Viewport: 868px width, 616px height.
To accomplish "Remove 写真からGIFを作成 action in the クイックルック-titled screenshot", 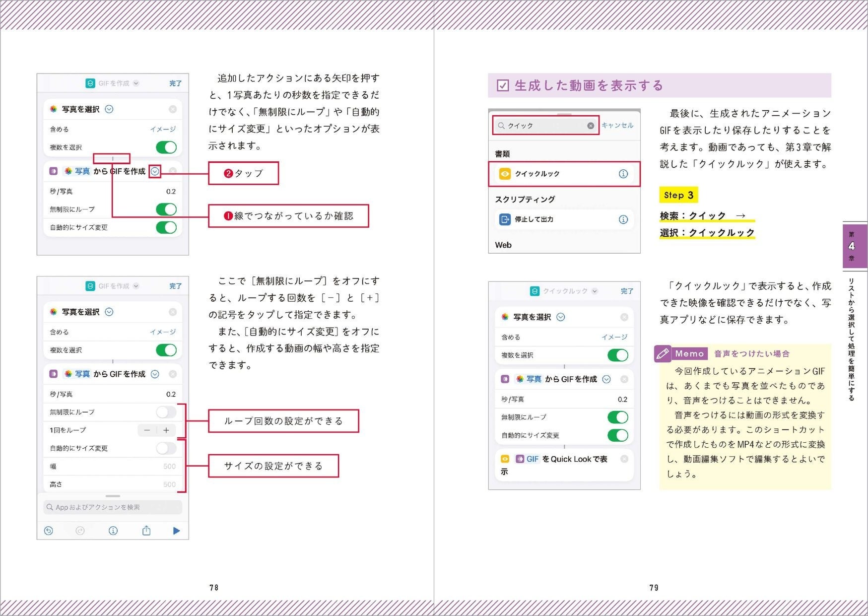I will click(624, 379).
